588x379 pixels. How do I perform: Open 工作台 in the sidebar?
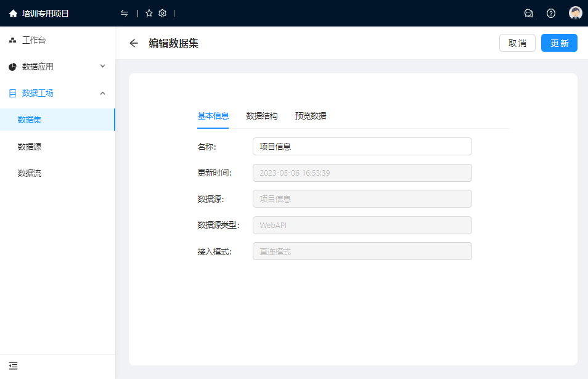click(x=34, y=41)
